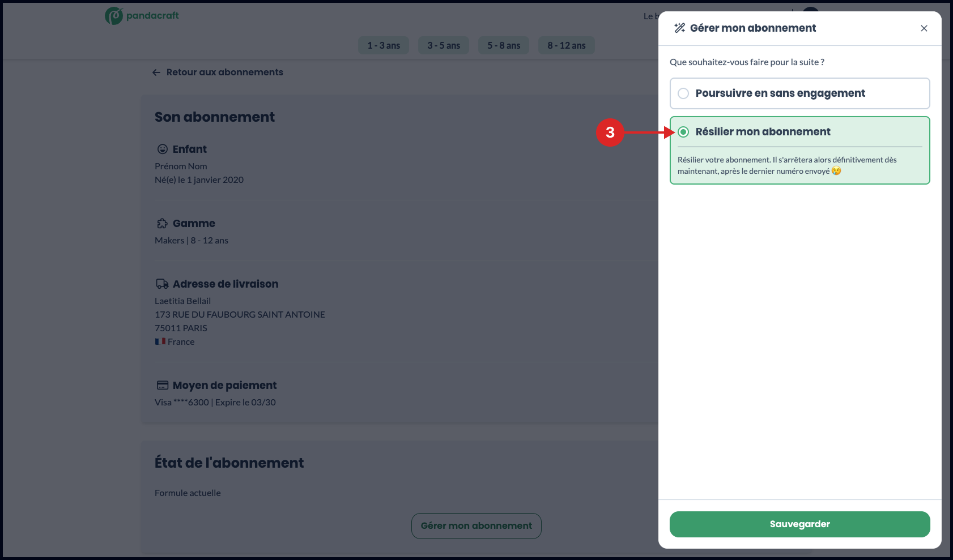This screenshot has width=953, height=560.
Task: Click the back arrow next to Retour aux abonnements
Action: click(156, 72)
